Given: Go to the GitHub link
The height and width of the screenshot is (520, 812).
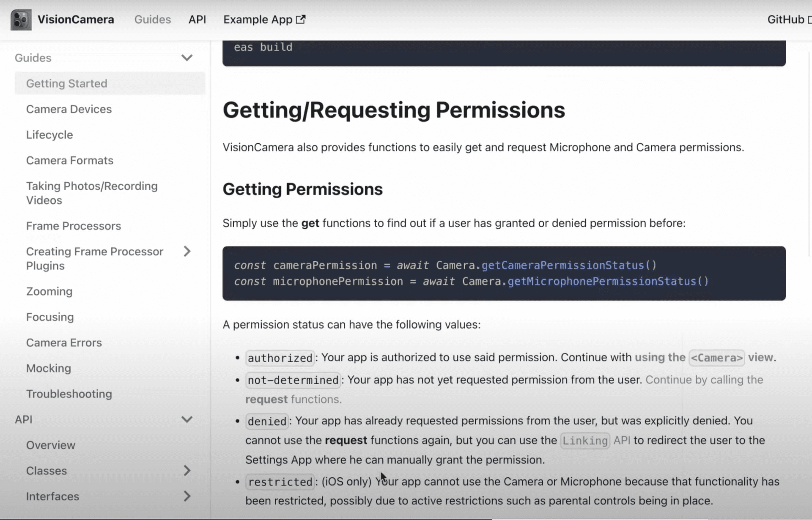Looking at the screenshot, I should click(786, 19).
